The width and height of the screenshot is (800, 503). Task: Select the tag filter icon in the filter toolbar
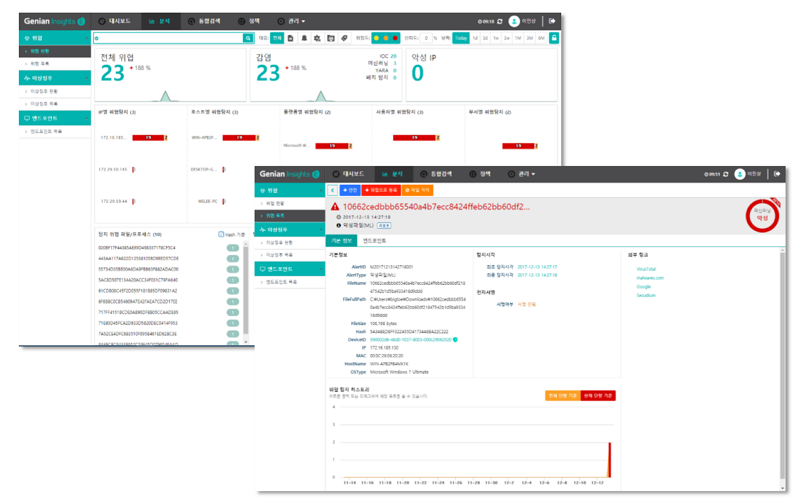[x=344, y=38]
